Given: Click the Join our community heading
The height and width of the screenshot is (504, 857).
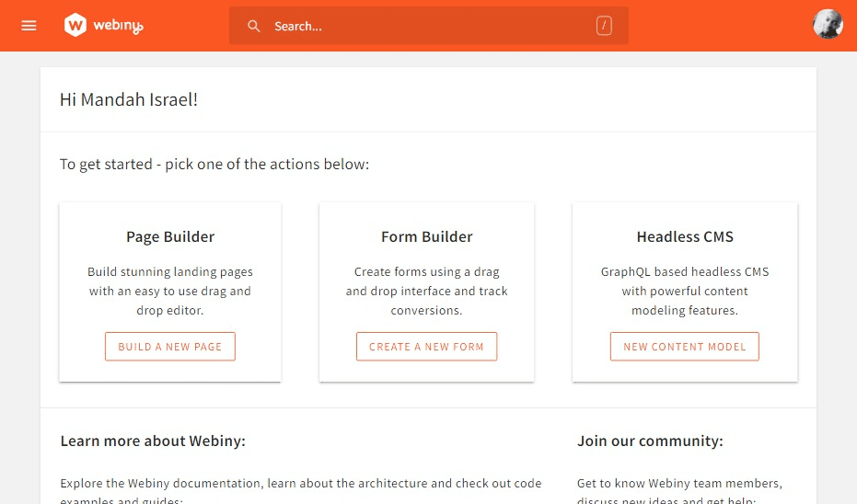Looking at the screenshot, I should tap(650, 441).
